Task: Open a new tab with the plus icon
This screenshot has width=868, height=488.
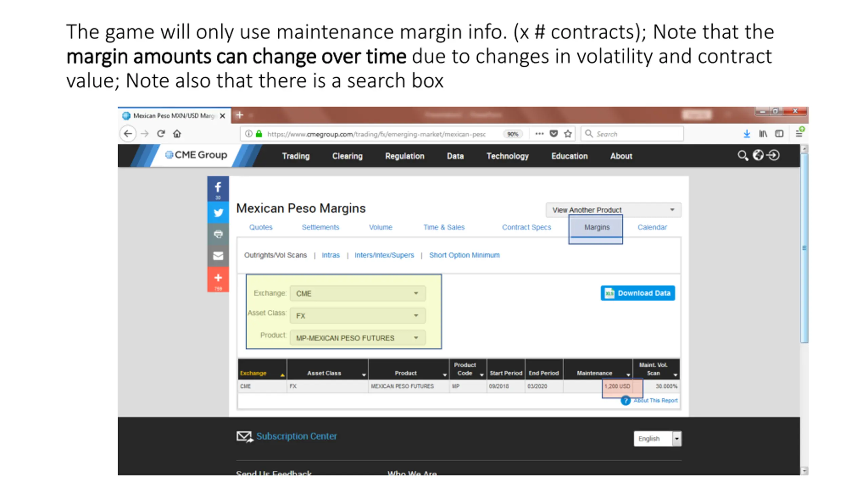Action: [x=239, y=115]
